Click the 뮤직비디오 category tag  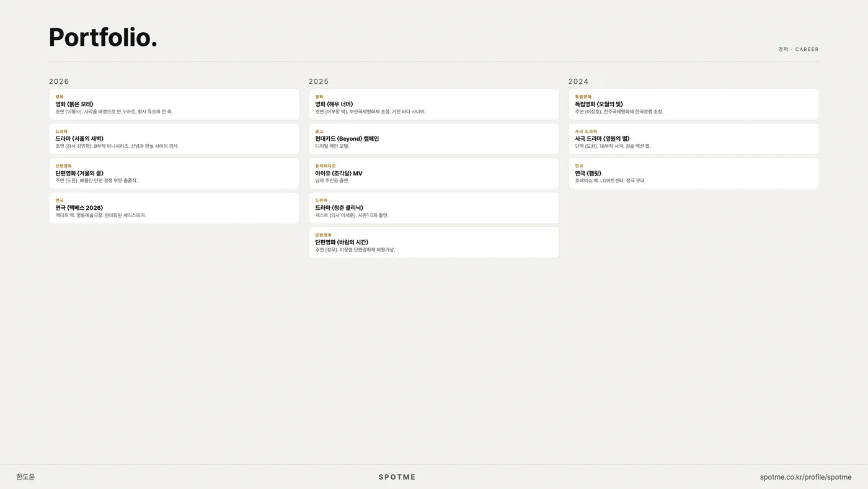pyautogui.click(x=325, y=166)
